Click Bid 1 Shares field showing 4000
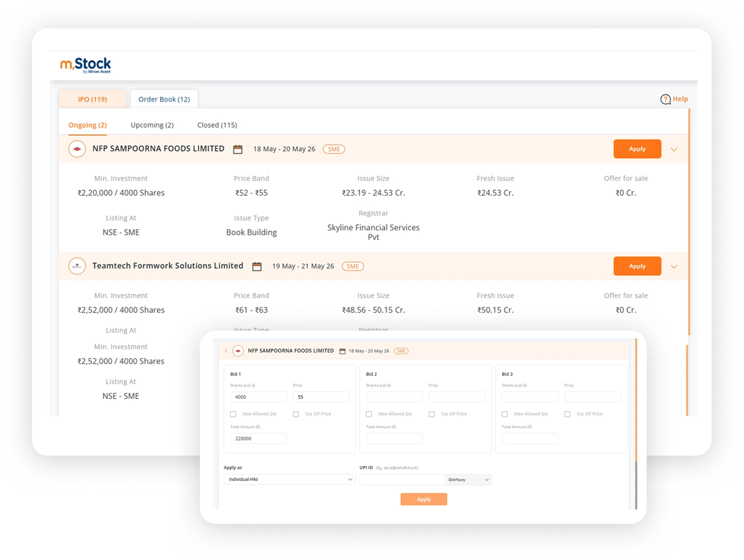This screenshot has width=744, height=560. (x=259, y=397)
